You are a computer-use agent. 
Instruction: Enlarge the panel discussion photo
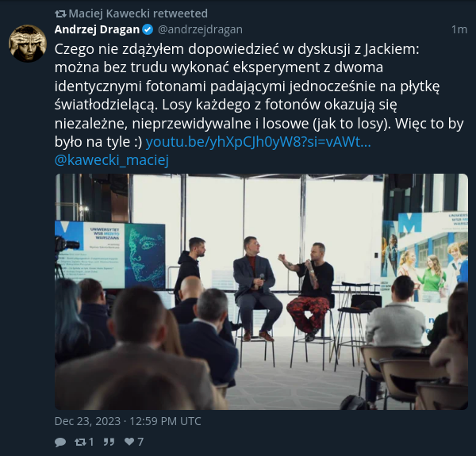click(x=261, y=292)
